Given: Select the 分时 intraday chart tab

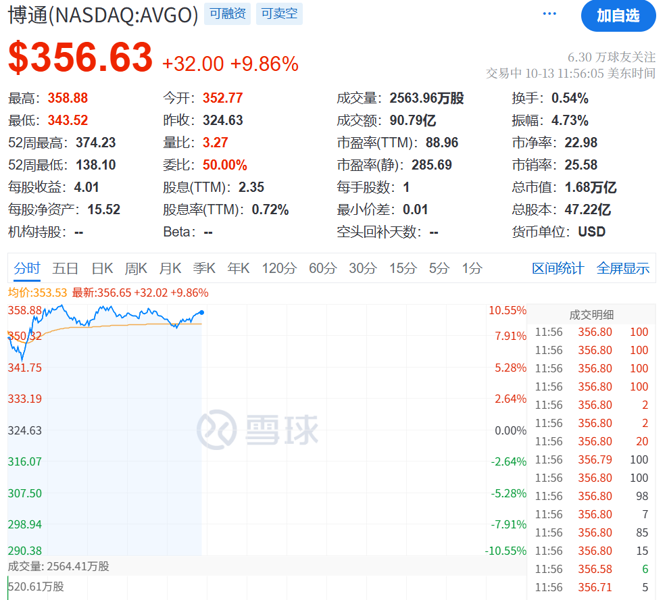Looking at the screenshot, I should (27, 268).
